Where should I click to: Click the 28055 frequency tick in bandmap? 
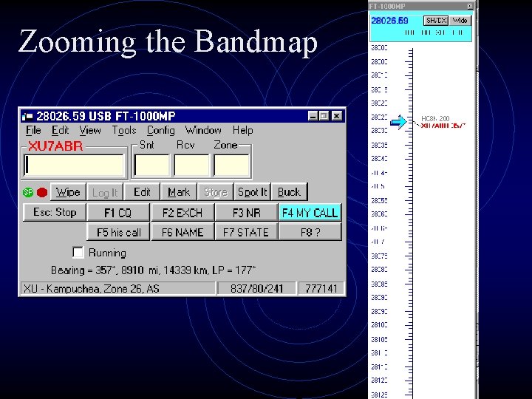(379, 200)
